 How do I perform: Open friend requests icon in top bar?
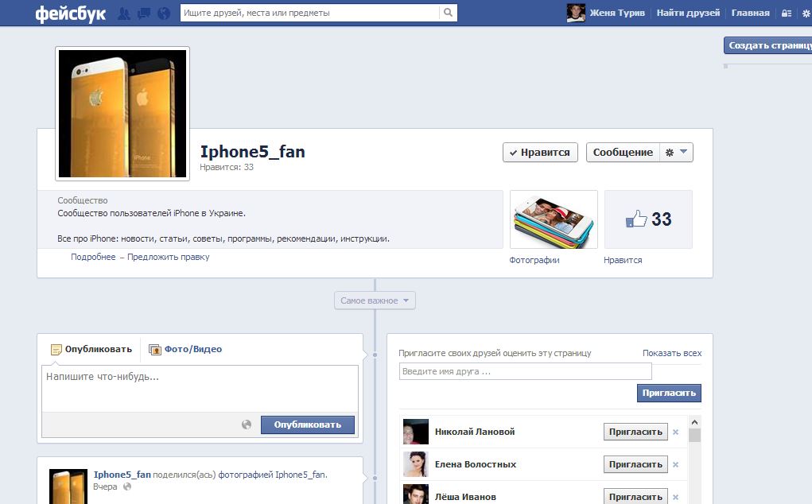pos(124,13)
